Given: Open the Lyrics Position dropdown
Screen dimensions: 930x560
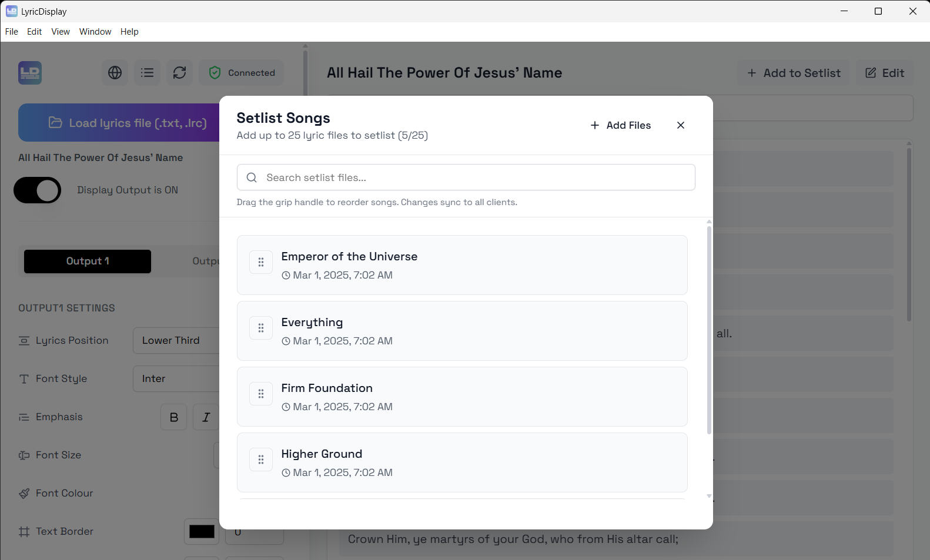Looking at the screenshot, I should pyautogui.click(x=176, y=341).
